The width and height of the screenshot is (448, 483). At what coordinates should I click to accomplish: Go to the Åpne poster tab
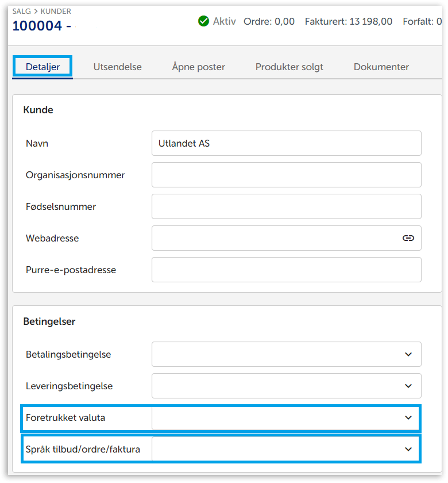click(198, 67)
